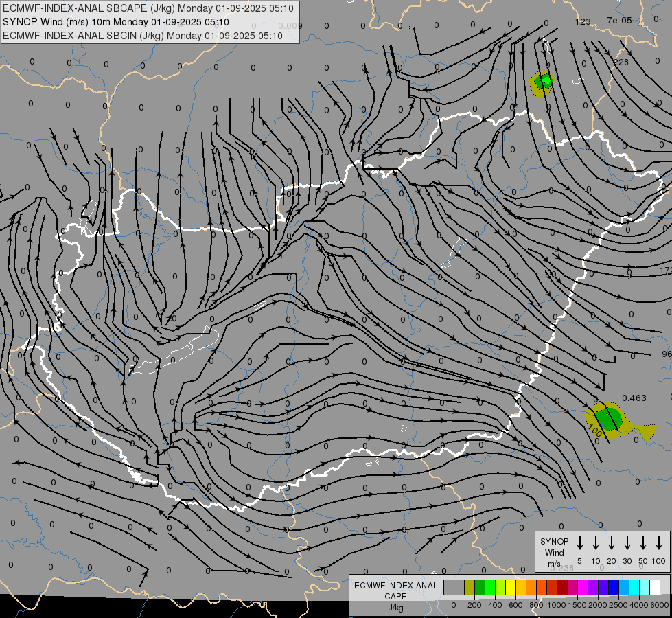672x618 pixels.
Task: Click the 'CAPE' label in color legend
Action: coord(395,597)
